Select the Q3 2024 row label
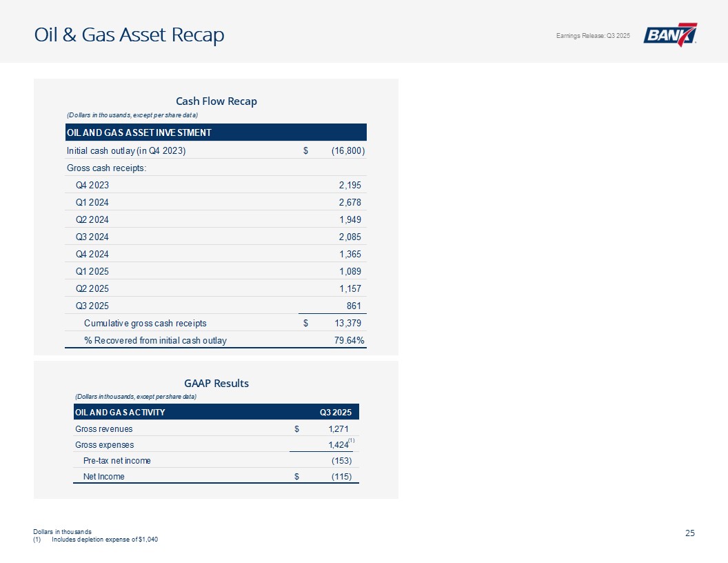The width and height of the screenshot is (728, 563). (x=92, y=237)
